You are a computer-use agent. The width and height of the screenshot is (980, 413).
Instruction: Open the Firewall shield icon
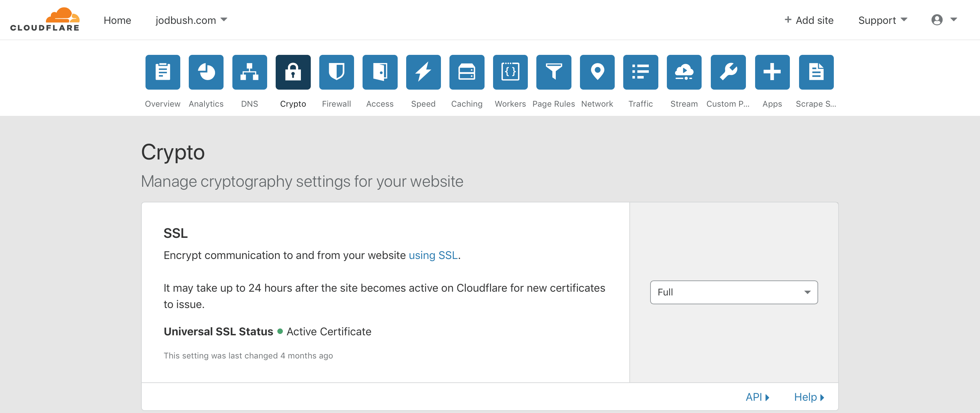tap(336, 72)
